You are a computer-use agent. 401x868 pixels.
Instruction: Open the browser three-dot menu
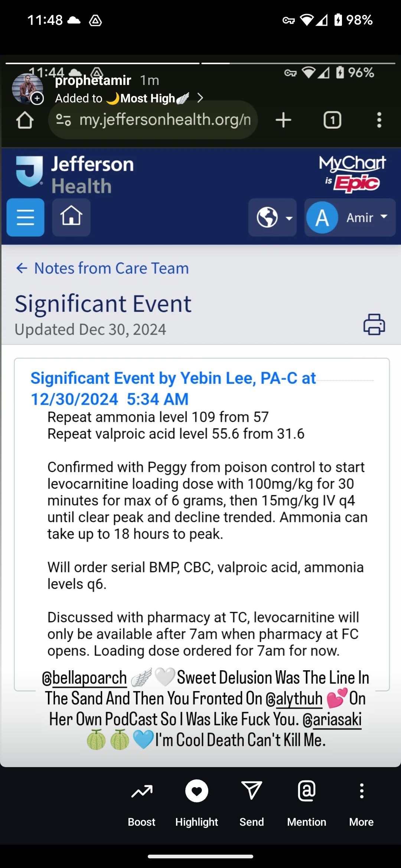pyautogui.click(x=379, y=120)
